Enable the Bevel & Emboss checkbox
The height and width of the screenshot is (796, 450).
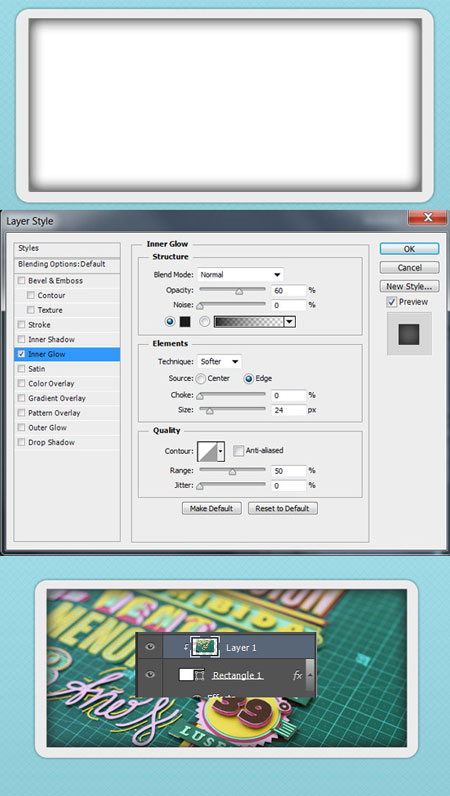pyautogui.click(x=21, y=281)
